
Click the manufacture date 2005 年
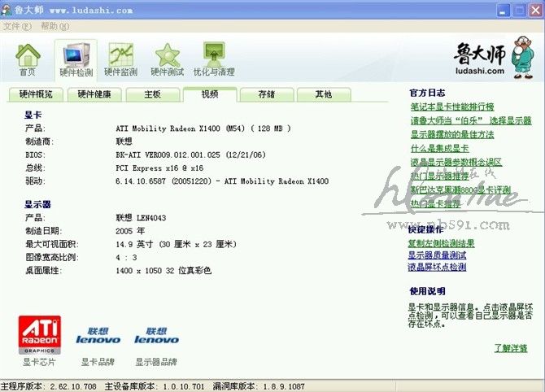point(130,231)
